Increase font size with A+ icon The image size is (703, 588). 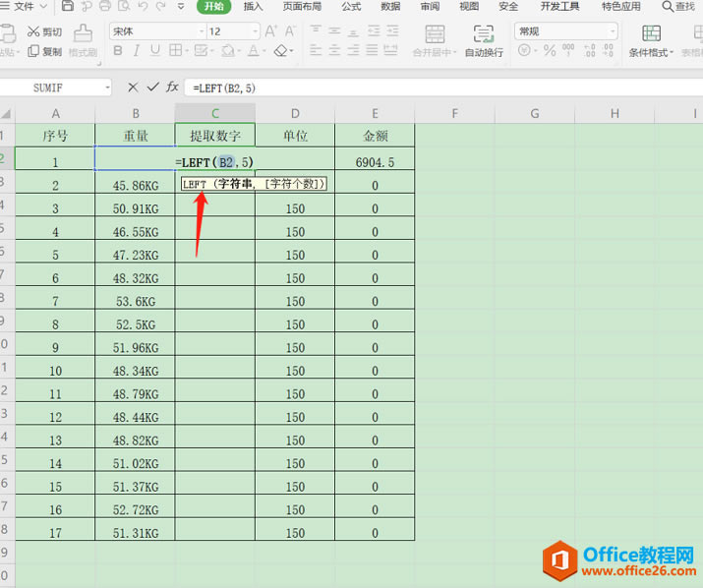coord(270,31)
